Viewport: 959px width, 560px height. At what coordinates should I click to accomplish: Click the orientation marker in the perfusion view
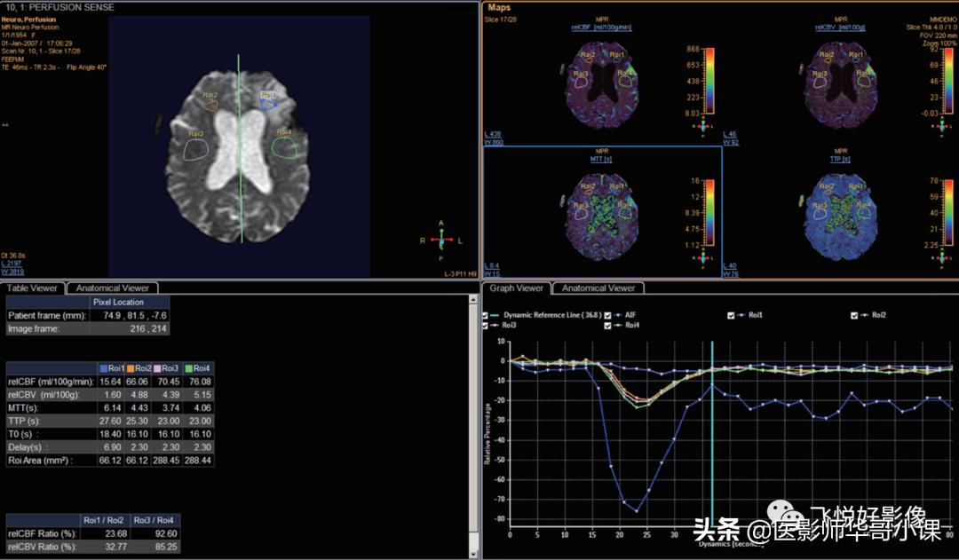441,241
